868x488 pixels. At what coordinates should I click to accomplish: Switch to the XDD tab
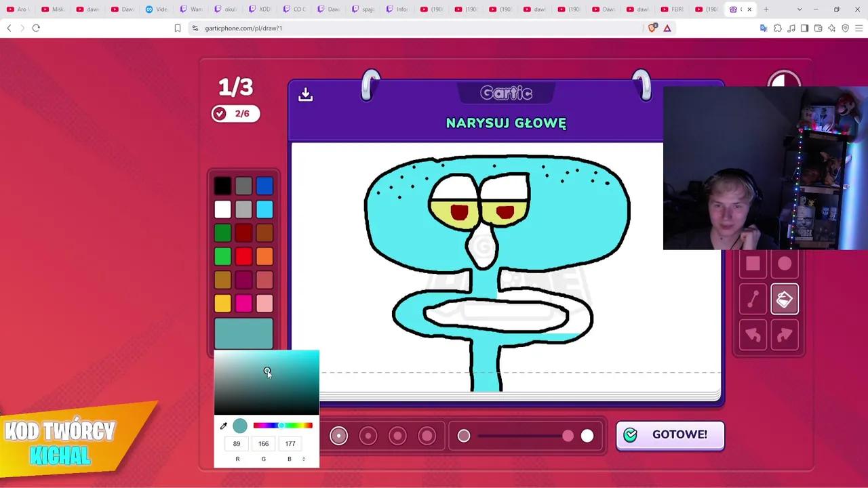[260, 9]
